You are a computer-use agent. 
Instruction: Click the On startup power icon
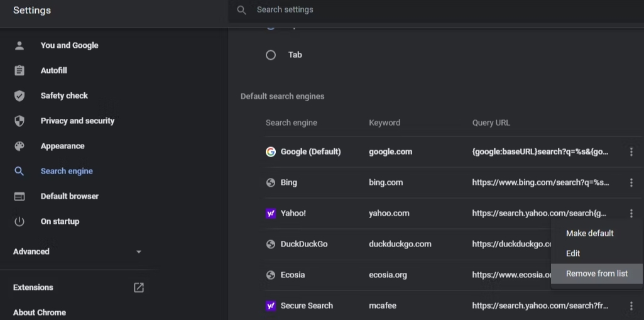[19, 221]
